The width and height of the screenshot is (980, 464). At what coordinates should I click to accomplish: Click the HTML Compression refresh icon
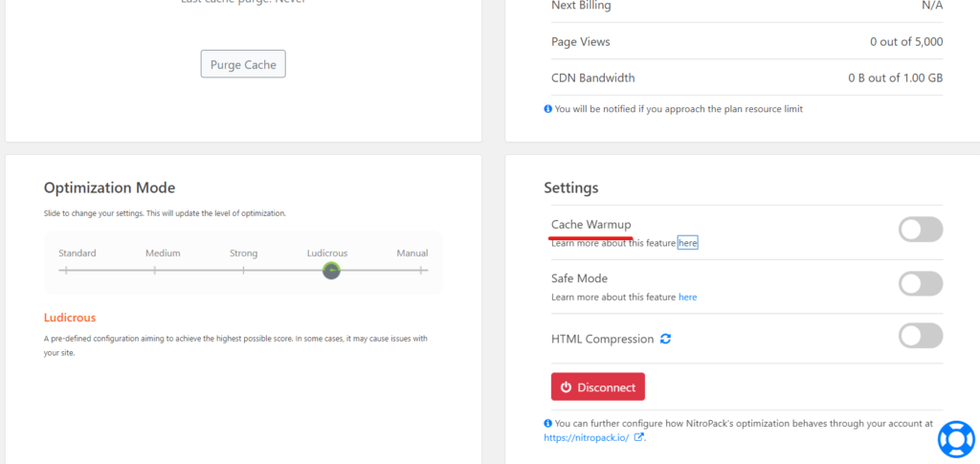pos(666,339)
